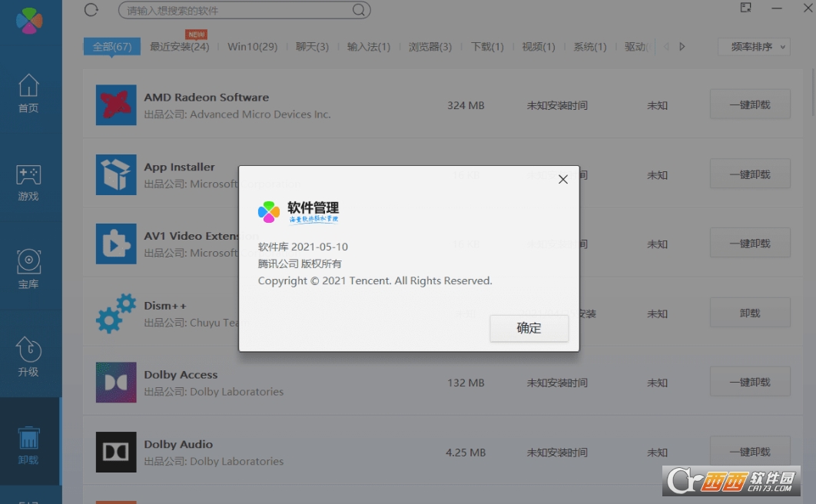816x504 pixels.
Task: Switch to the 输入法(1) tab
Action: click(369, 47)
